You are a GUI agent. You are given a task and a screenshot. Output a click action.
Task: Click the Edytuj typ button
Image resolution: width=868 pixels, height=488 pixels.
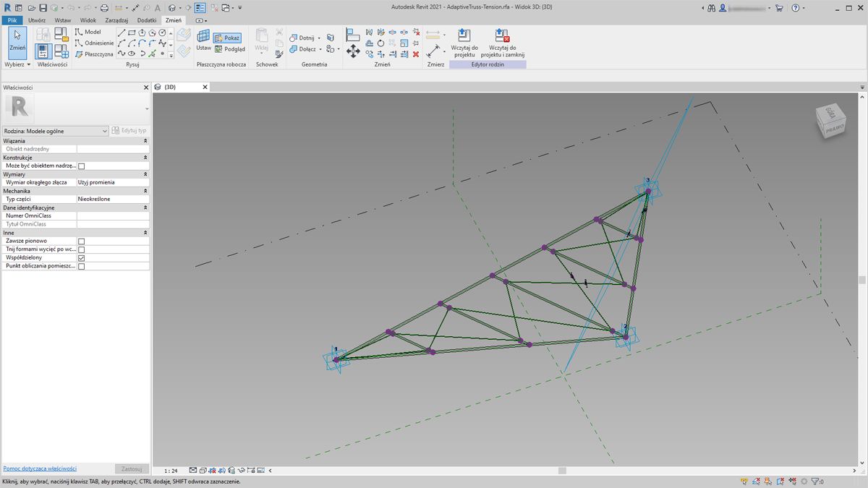point(130,131)
